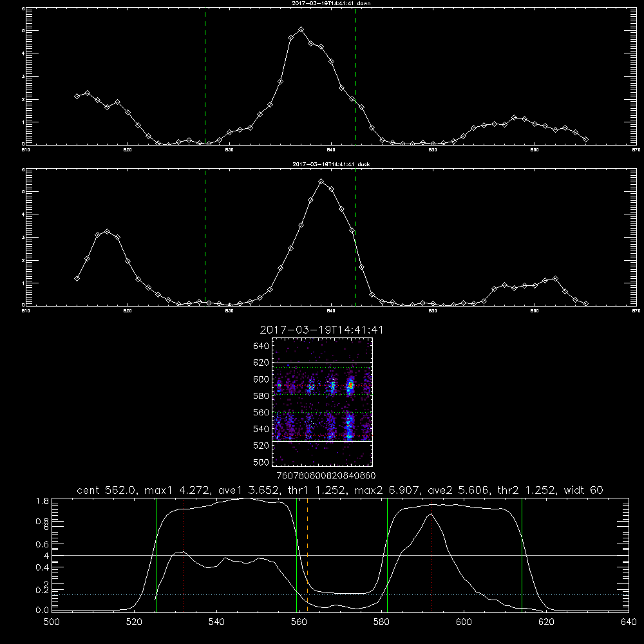Click the right green dashed line in dusk plot
This screenshot has height=644, width=644.
click(x=355, y=237)
